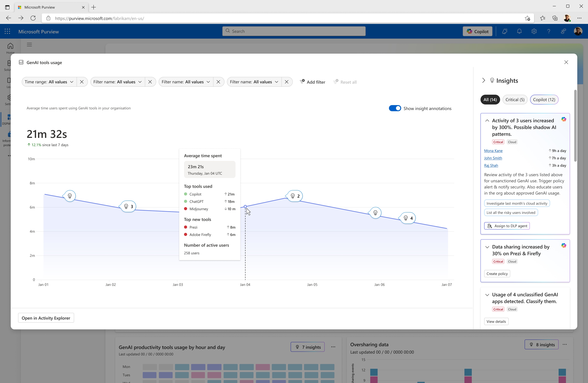588x383 pixels.
Task: Click the hamburger navigation menu icon
Action: [29, 45]
